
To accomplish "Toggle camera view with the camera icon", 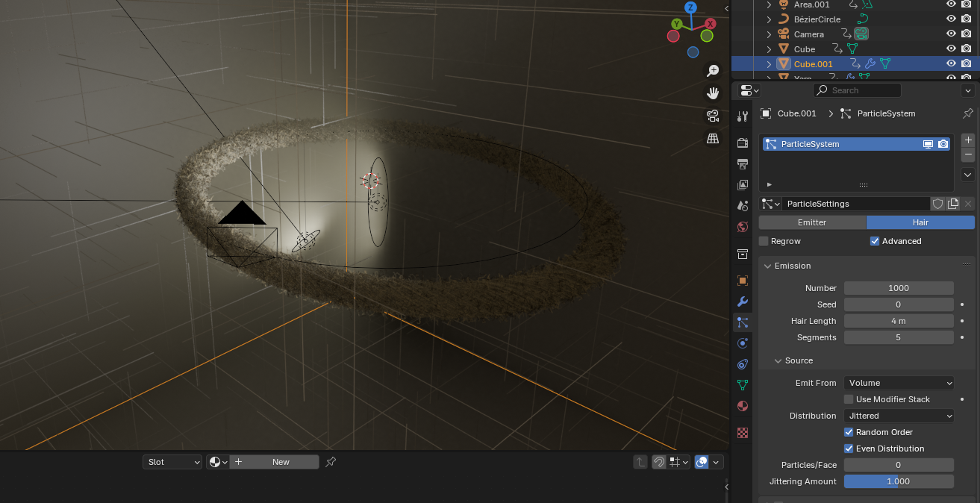I will coord(713,116).
